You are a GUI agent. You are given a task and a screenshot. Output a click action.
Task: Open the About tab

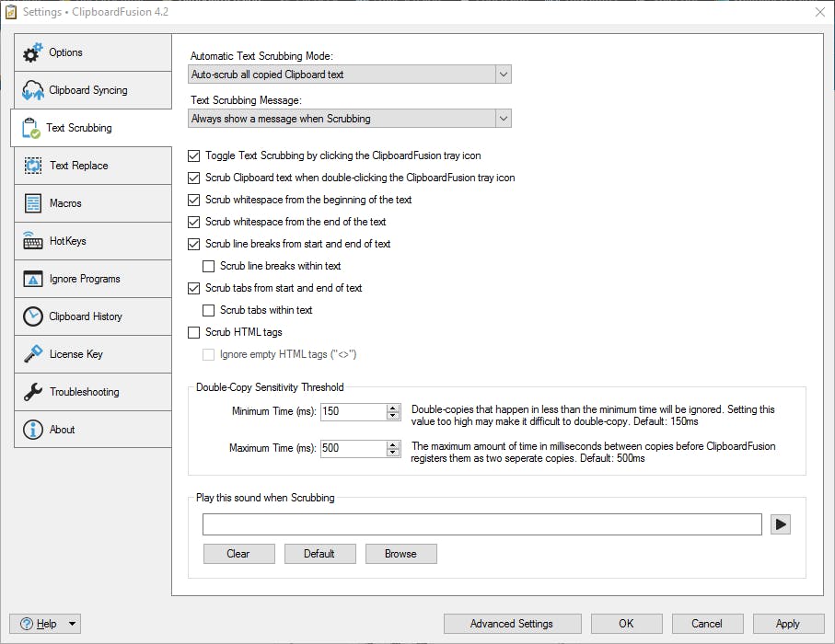(93, 430)
